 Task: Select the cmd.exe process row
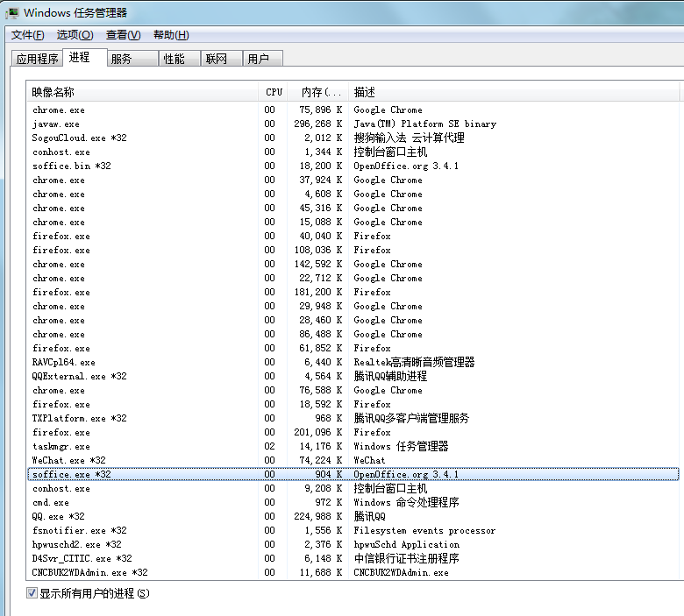point(353,502)
